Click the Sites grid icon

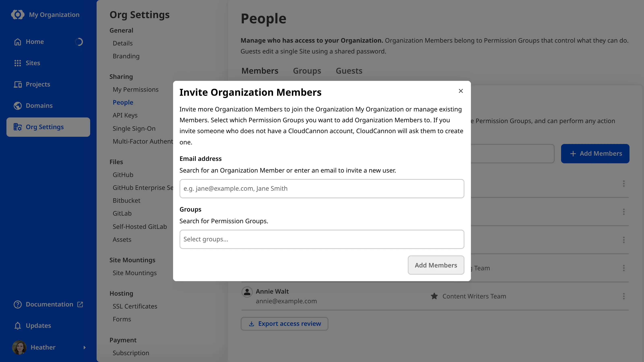[x=18, y=63]
